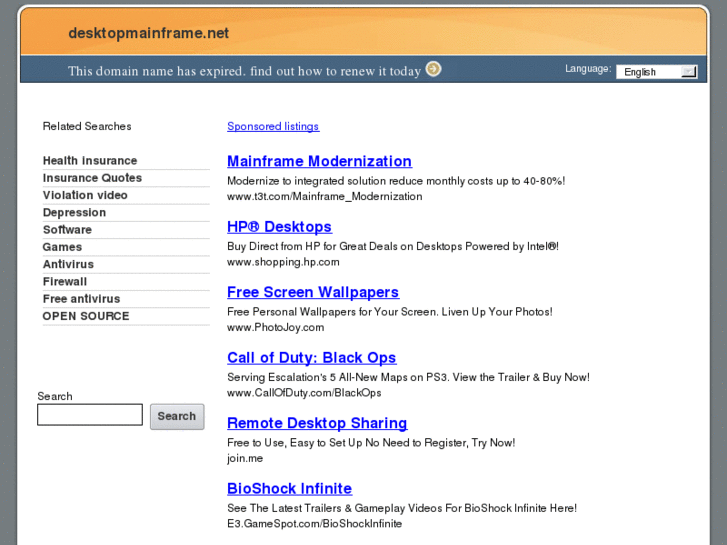727x545 pixels.
Task: Select OPEN SOURCE related search
Action: pos(86,316)
